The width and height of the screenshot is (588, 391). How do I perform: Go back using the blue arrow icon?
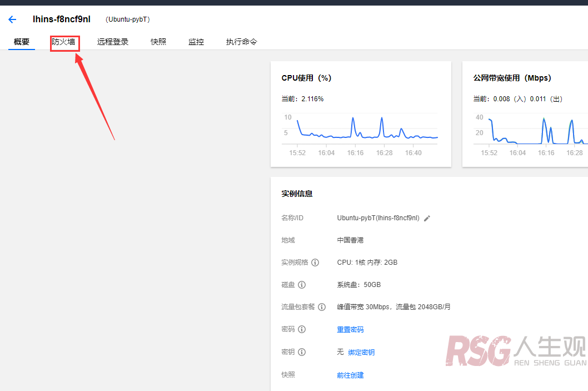click(12, 19)
